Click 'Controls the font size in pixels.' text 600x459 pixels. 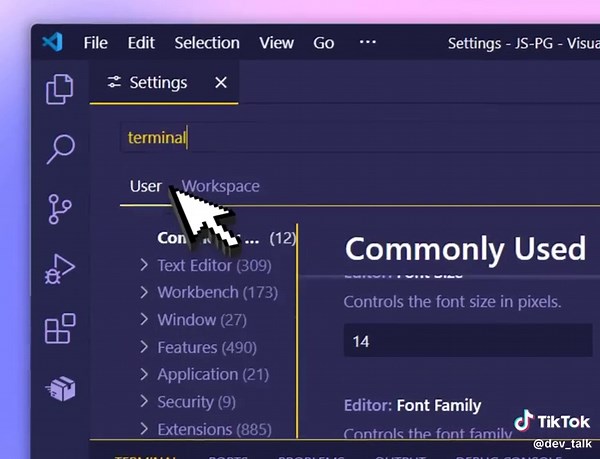(452, 302)
